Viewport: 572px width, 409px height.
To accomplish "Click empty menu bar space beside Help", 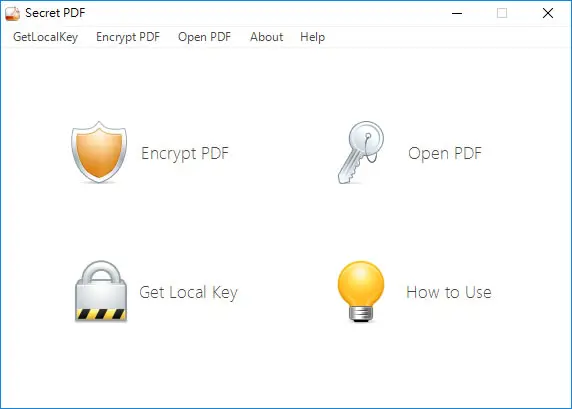I will [x=445, y=37].
